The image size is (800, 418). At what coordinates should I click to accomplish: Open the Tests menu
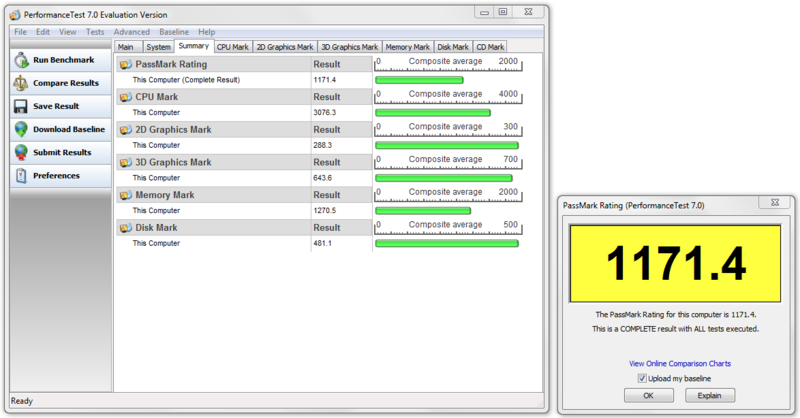(95, 32)
